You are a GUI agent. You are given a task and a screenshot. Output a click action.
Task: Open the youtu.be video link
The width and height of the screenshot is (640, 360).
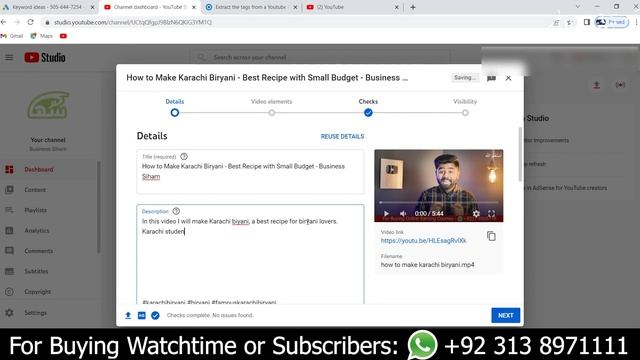coord(423,241)
